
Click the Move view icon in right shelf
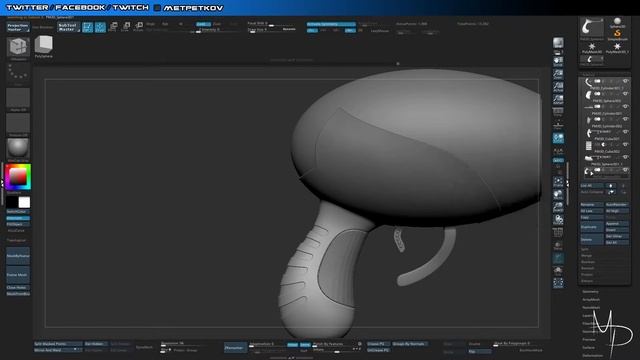click(558, 195)
